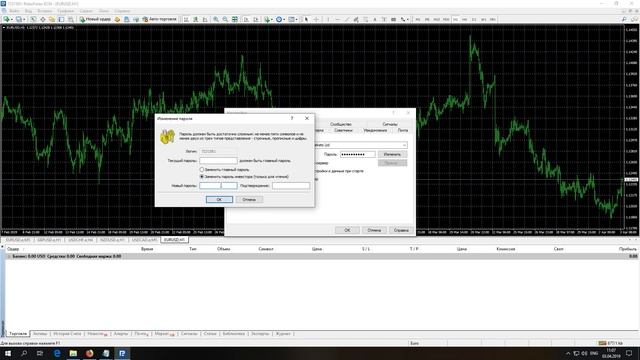Open the Файл menu

click(x=13, y=11)
